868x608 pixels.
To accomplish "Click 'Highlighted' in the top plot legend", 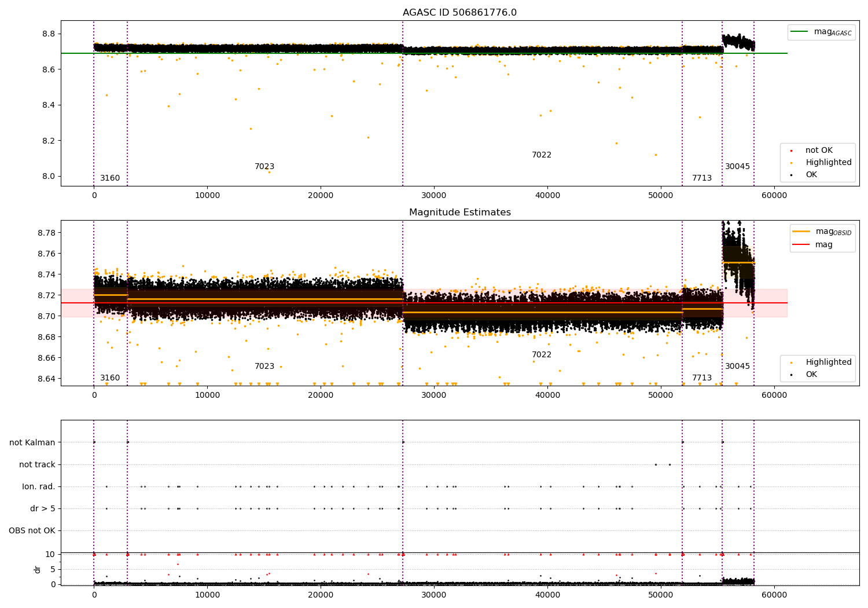I will pos(829,163).
